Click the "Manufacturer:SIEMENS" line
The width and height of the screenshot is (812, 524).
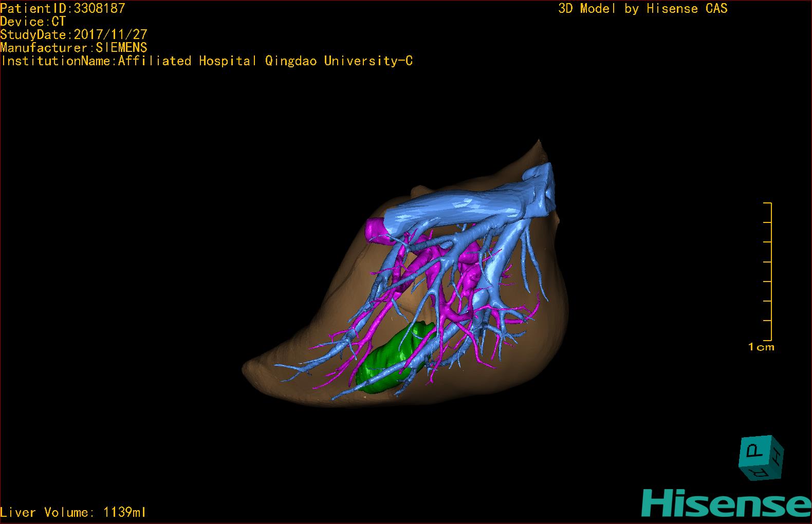(x=74, y=48)
